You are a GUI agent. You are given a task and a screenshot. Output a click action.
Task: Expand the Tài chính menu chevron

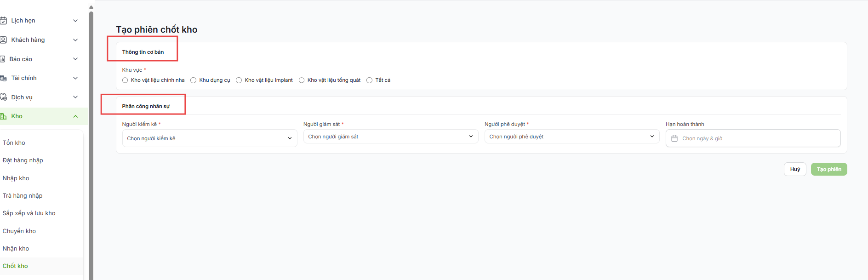(x=75, y=78)
